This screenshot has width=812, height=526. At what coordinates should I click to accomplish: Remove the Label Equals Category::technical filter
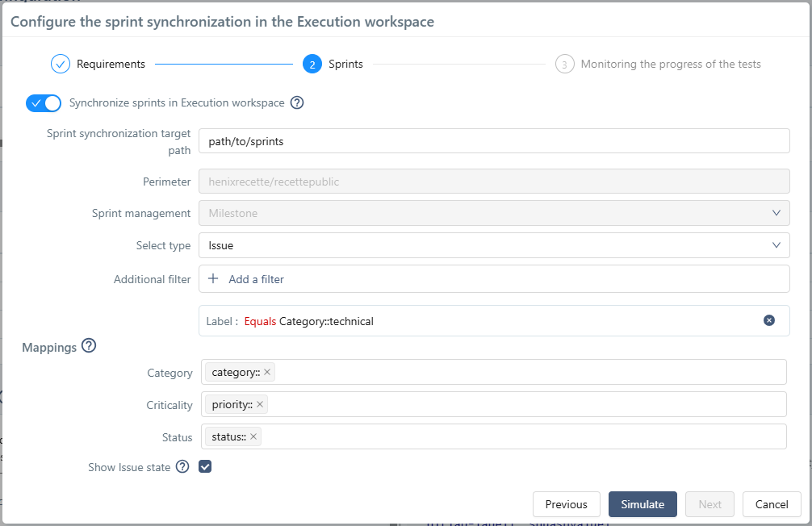coord(768,319)
